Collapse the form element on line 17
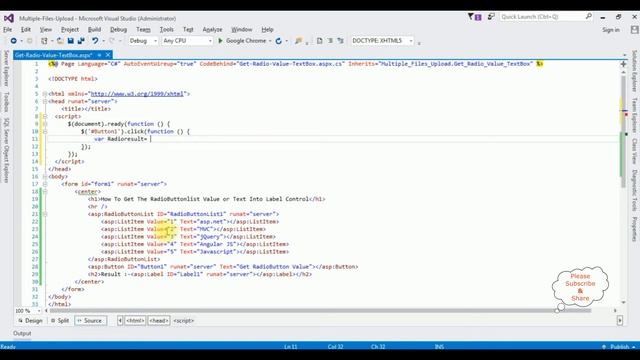Screen dimensions: 640x360 45,184
